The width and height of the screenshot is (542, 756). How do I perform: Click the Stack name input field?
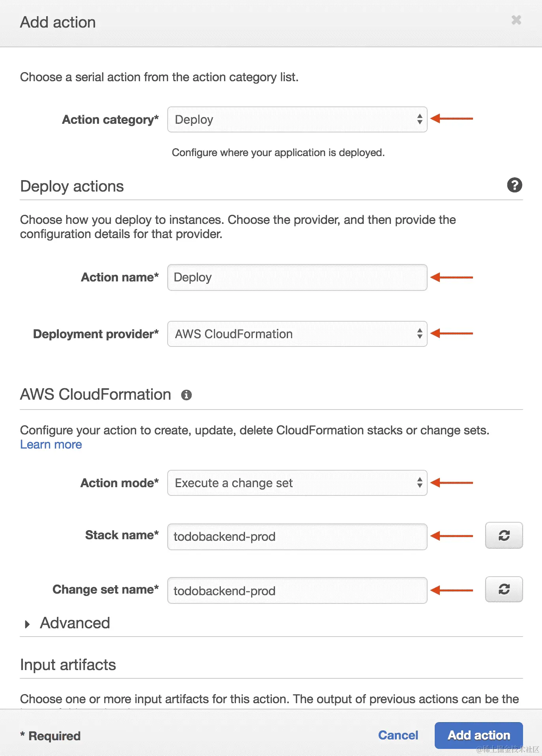[x=297, y=536]
